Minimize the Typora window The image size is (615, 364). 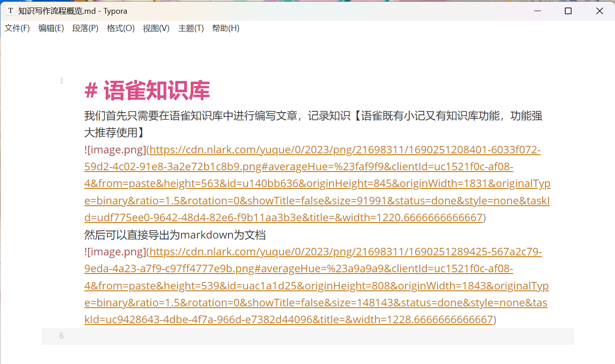coord(536,11)
